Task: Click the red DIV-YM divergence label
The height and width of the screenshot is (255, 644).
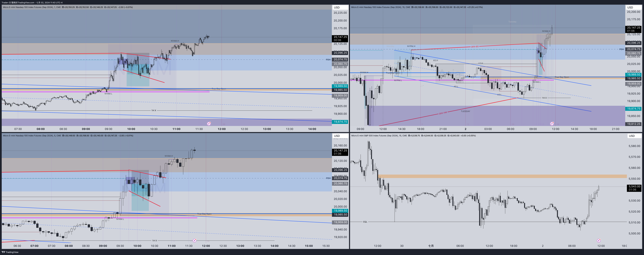Action: click(x=443, y=113)
